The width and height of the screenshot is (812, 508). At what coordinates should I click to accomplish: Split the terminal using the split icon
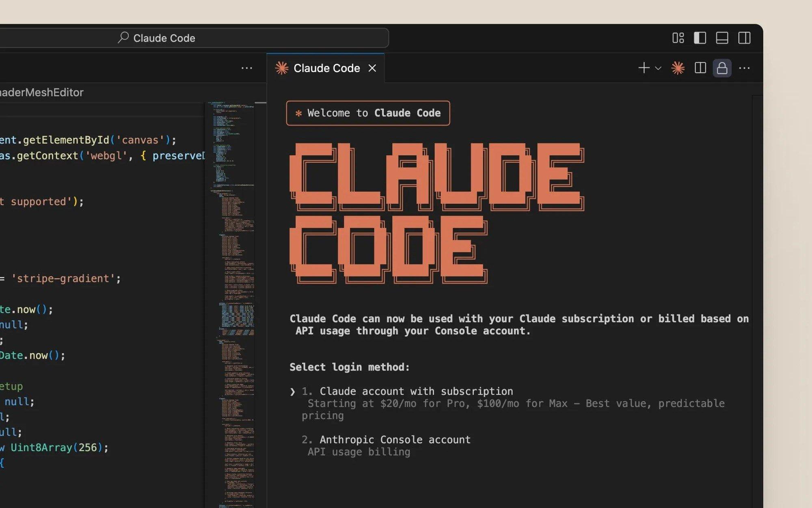pos(700,68)
